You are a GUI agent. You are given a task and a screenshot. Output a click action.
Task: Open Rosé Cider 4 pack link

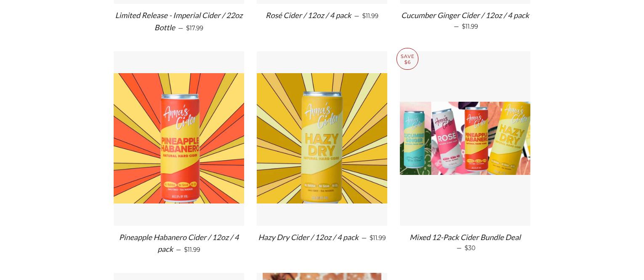(309, 16)
